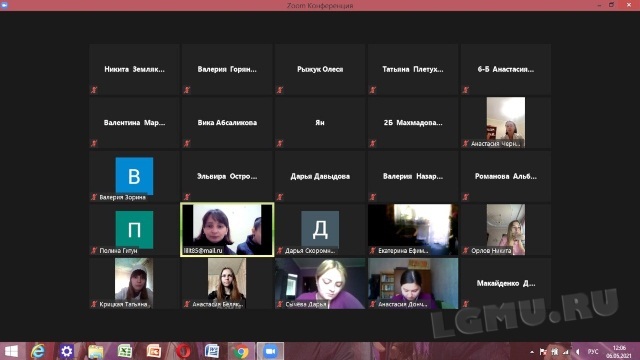The height and width of the screenshot is (360, 640).
Task: Launch the Opera browser from the taskbar
Action: click(x=183, y=351)
